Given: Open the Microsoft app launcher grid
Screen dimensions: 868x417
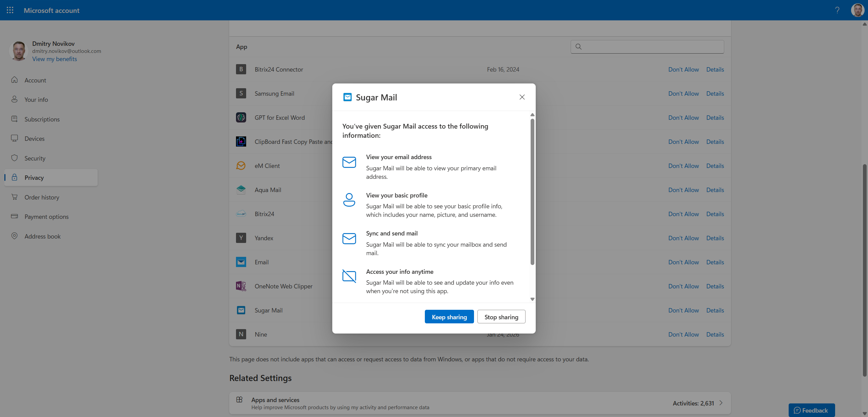Looking at the screenshot, I should click(x=10, y=10).
